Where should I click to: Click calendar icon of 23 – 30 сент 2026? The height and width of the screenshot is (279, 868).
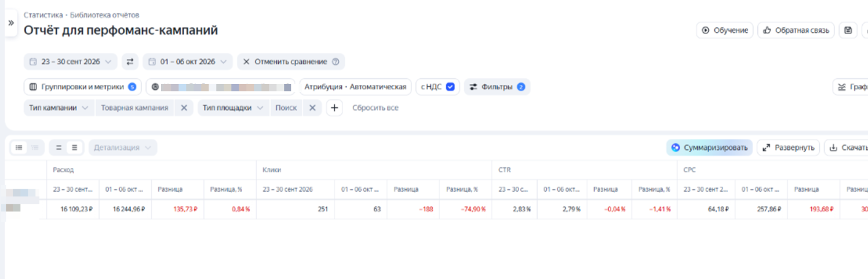click(34, 61)
